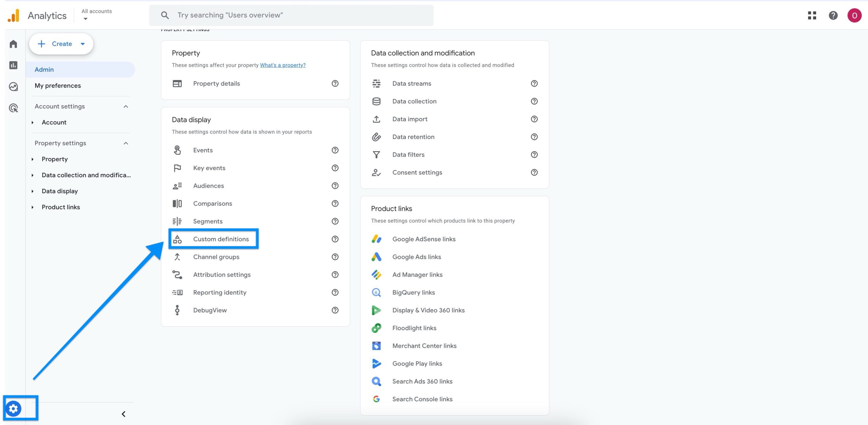Select Admin in the sidebar menu
The height and width of the screenshot is (425, 868).
(x=80, y=69)
